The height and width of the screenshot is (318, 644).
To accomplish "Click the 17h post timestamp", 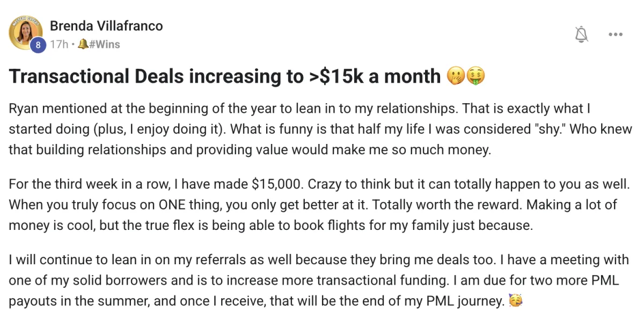I will [59, 44].
